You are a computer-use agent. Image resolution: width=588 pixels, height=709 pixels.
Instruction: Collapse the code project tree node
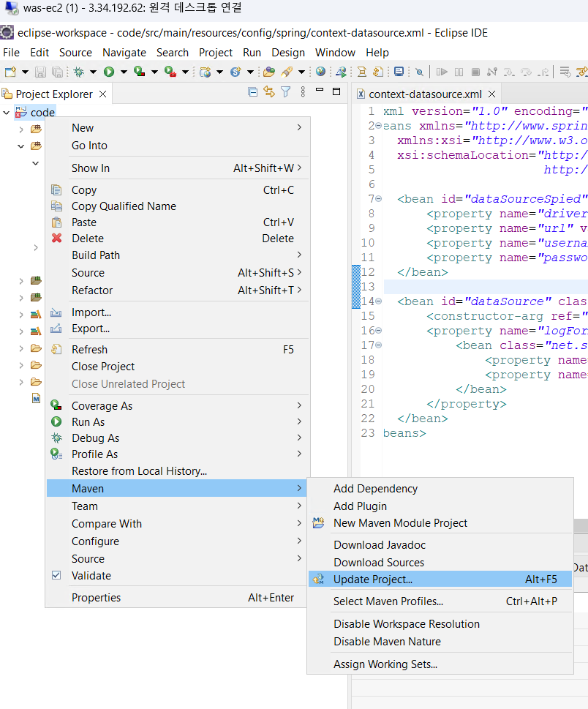coord(7,113)
